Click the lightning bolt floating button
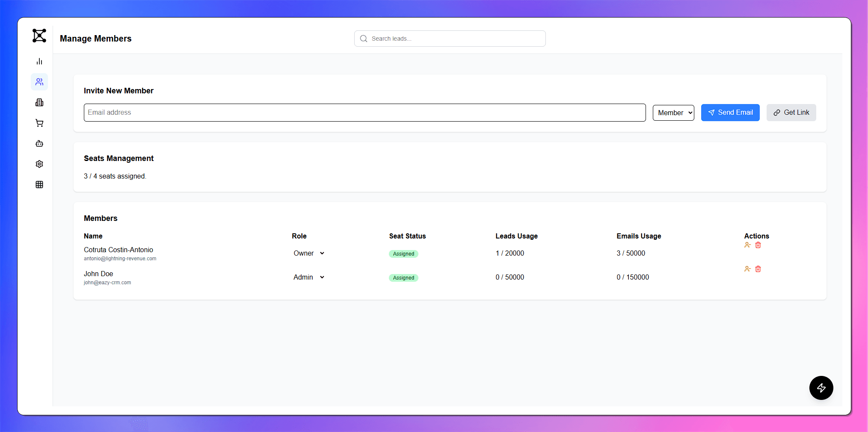The image size is (868, 432). point(821,388)
